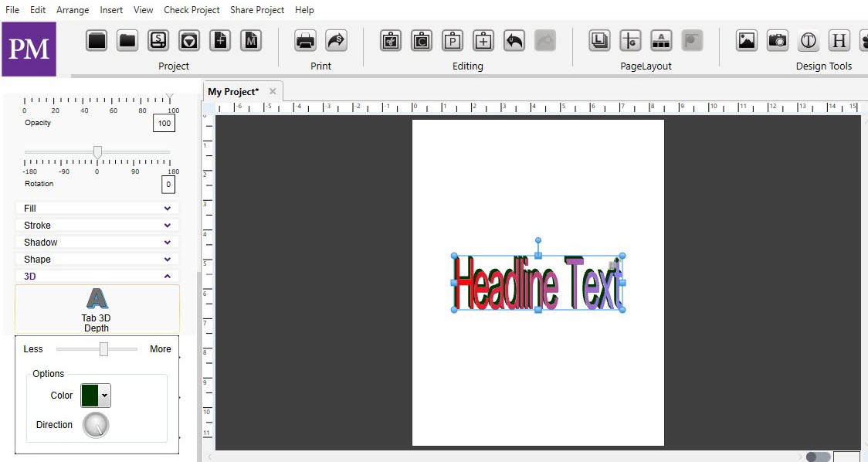Click the "Project" group label
868x462 pixels.
tap(174, 66)
